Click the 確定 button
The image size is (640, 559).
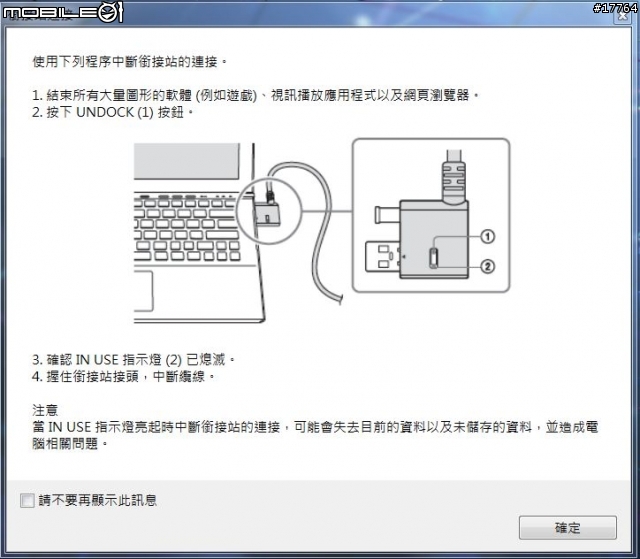pyautogui.click(x=567, y=528)
